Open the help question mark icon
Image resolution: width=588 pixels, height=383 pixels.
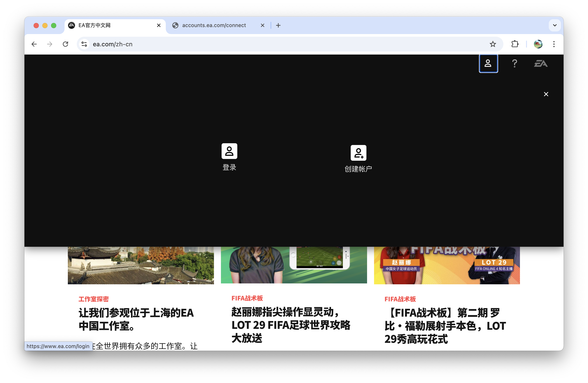point(514,64)
